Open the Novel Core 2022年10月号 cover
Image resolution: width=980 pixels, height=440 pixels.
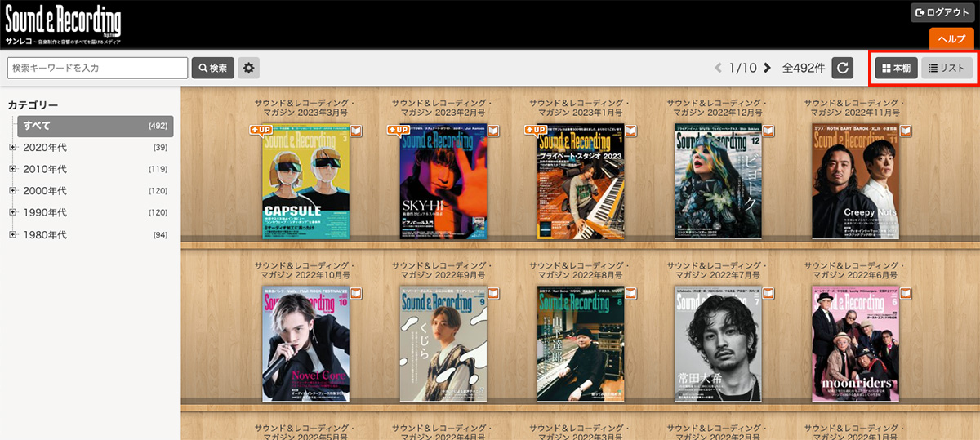click(306, 345)
